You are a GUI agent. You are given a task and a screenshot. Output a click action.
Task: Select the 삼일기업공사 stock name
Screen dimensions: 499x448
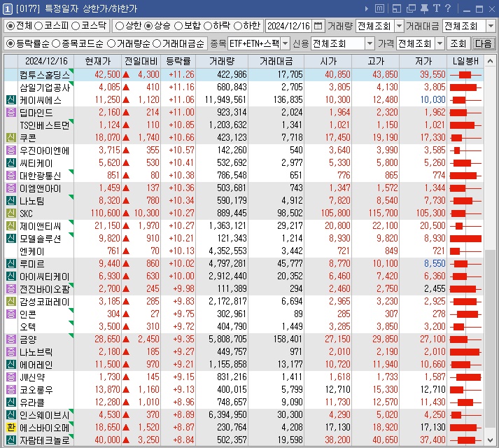(x=45, y=87)
